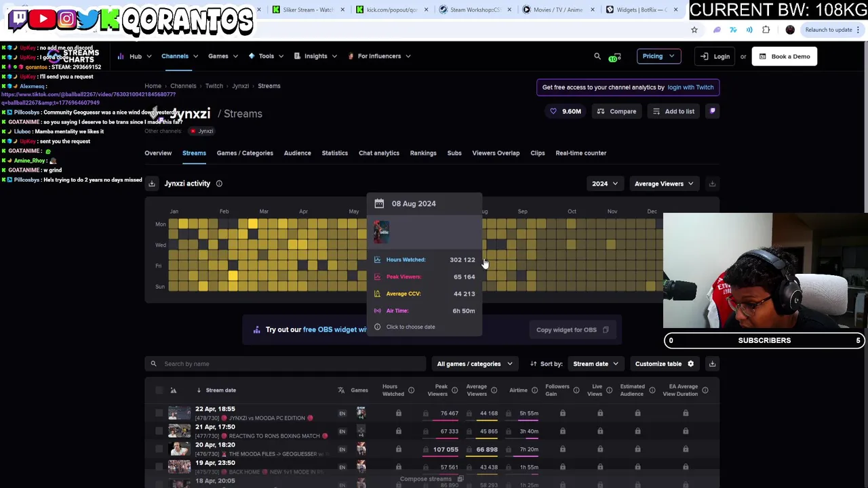This screenshot has height=488, width=868.
Task: Show info for Estimated Audience column
Action: coord(652,390)
